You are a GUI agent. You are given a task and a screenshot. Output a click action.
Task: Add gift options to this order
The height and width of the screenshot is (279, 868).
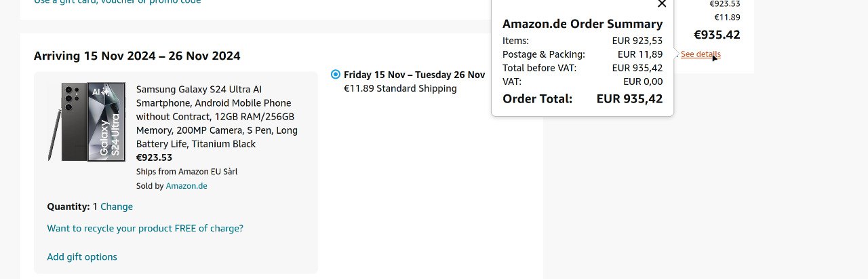point(82,257)
